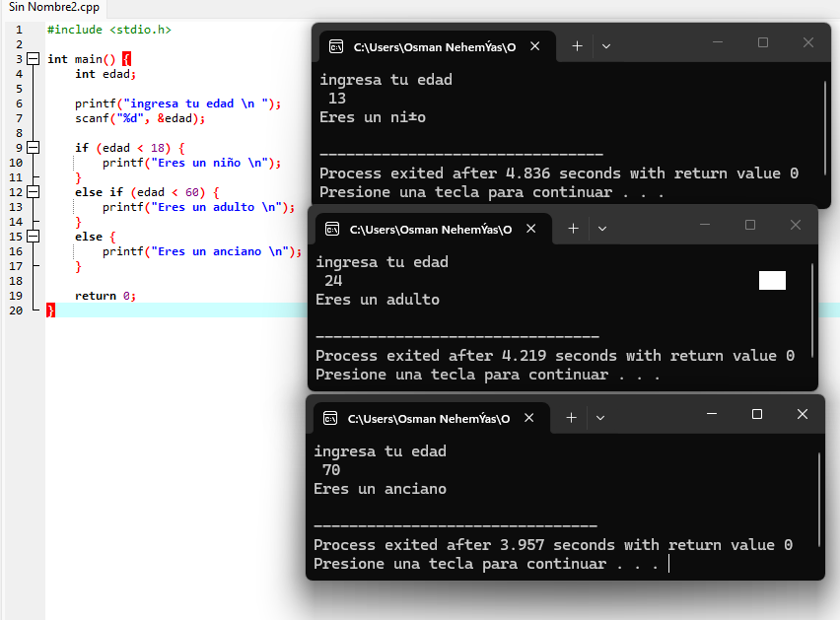Click the terminal icon in the middle console tab

click(x=332, y=229)
